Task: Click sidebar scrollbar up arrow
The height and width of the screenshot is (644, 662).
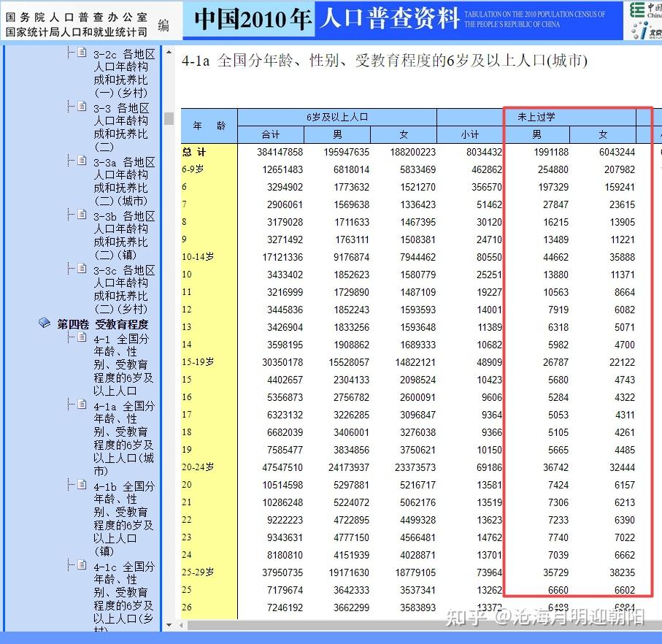Action: [x=169, y=53]
